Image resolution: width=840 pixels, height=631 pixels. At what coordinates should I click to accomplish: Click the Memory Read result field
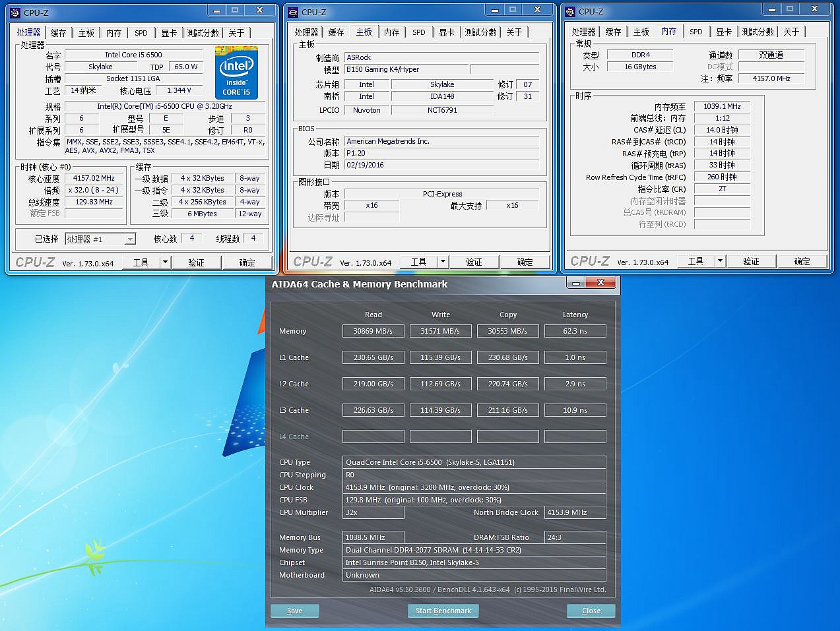pos(373,331)
